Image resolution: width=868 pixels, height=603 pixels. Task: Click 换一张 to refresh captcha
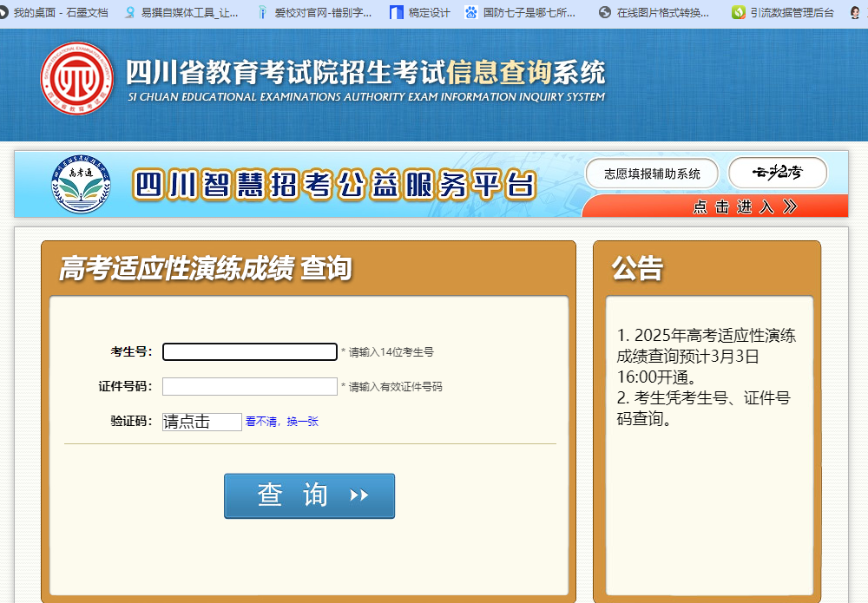tap(302, 422)
